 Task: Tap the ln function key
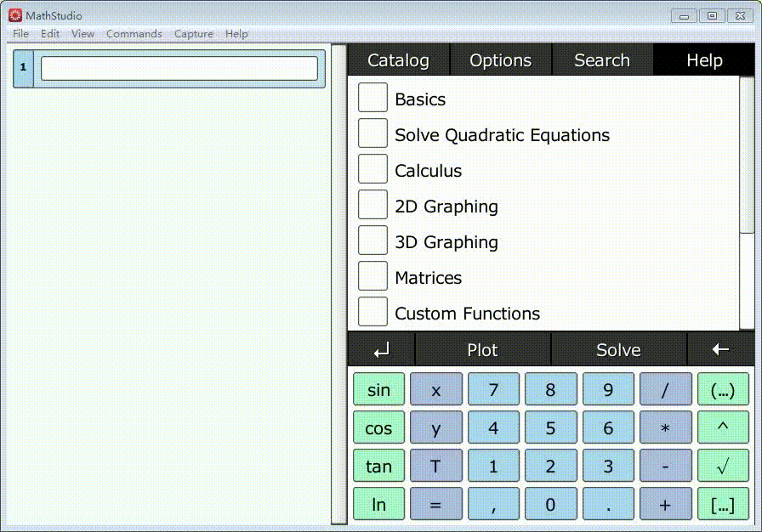[378, 504]
